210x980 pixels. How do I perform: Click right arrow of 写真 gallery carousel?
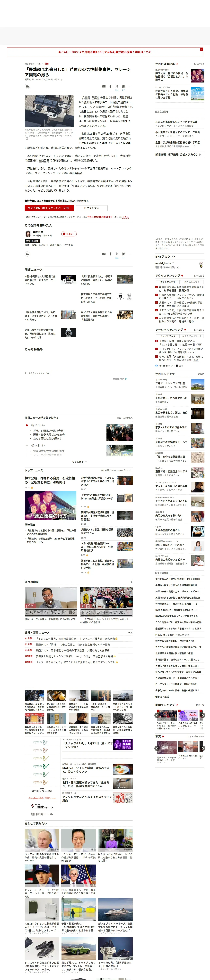coord(203,748)
